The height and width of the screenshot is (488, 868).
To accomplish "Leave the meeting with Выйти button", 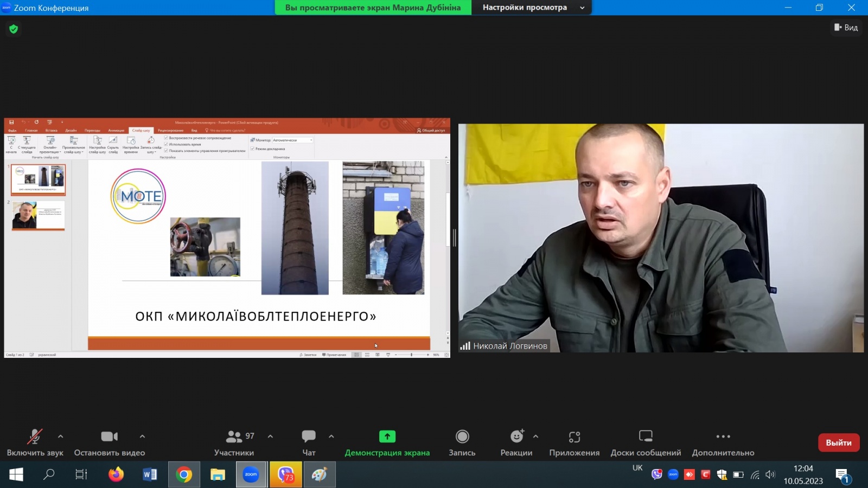I will 839,442.
